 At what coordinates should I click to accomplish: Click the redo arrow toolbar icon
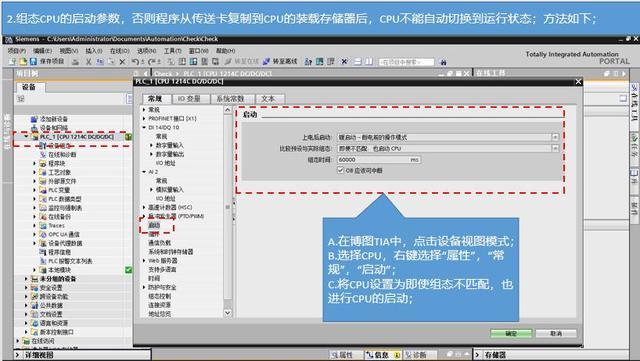[x=151, y=62]
